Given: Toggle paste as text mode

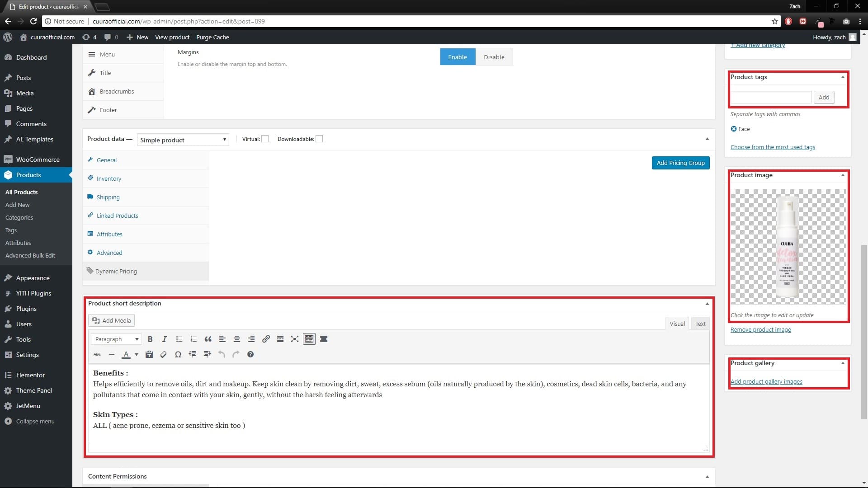Looking at the screenshot, I should coord(149,354).
